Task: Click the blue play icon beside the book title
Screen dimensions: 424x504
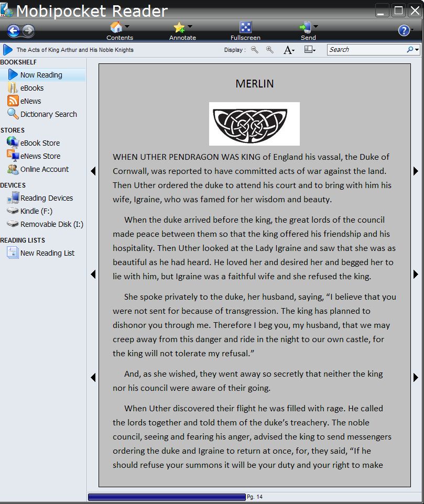Action: tap(8, 50)
